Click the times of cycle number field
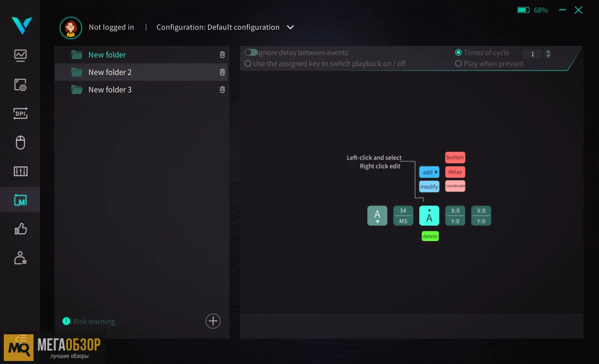Screen dimensions: 599x364 pos(532,54)
